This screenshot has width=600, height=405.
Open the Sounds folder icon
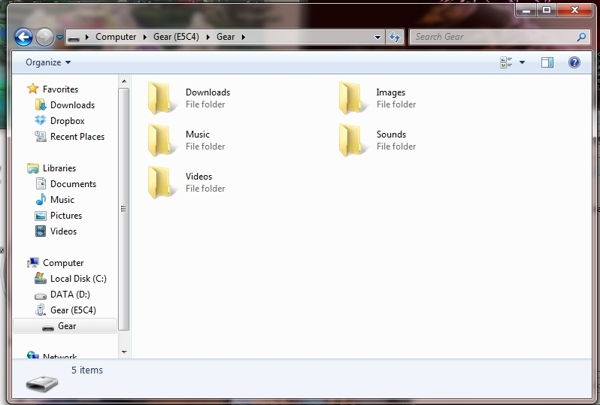click(x=352, y=140)
